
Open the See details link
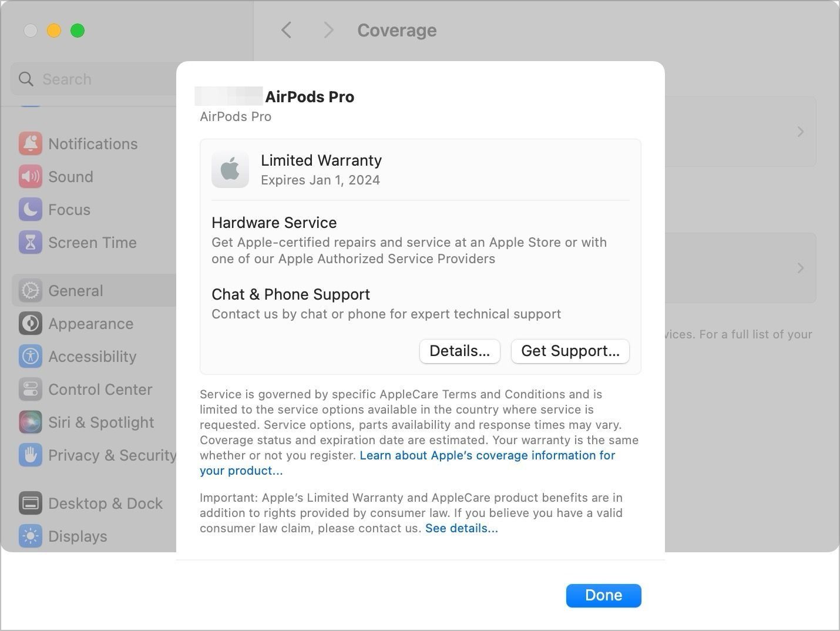pyautogui.click(x=461, y=528)
